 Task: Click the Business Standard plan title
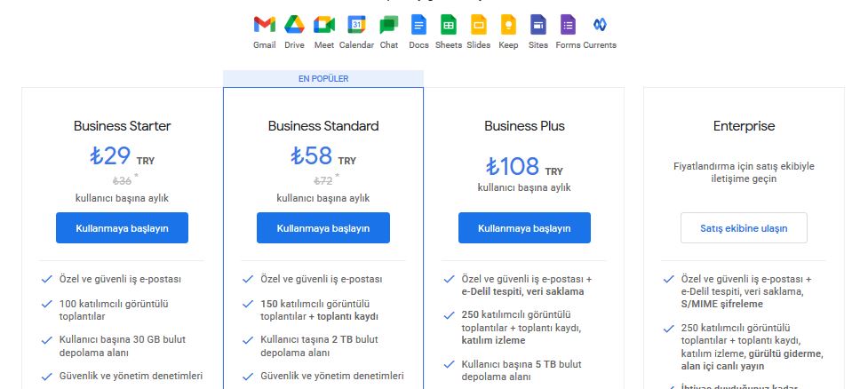tap(323, 126)
